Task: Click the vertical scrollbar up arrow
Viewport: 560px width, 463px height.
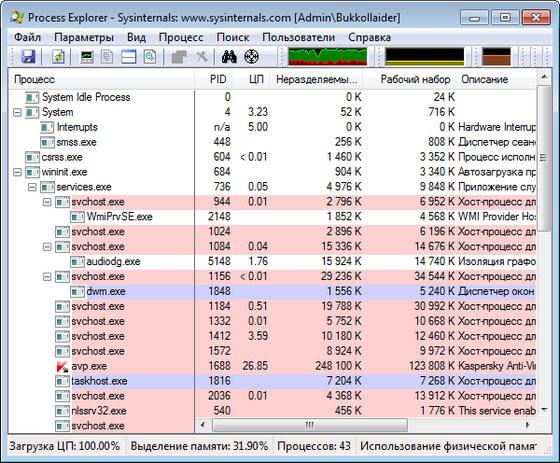Action: click(544, 77)
